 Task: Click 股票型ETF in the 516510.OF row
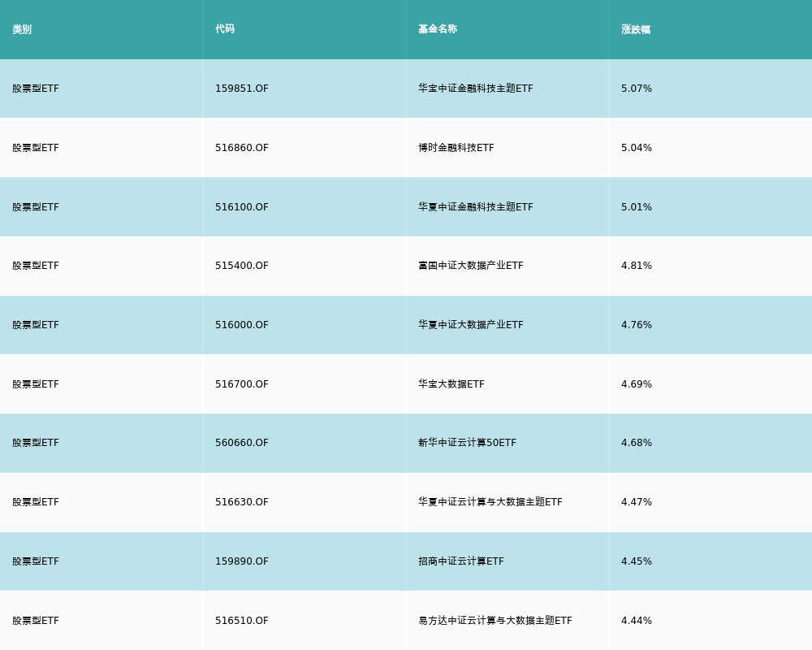point(36,621)
